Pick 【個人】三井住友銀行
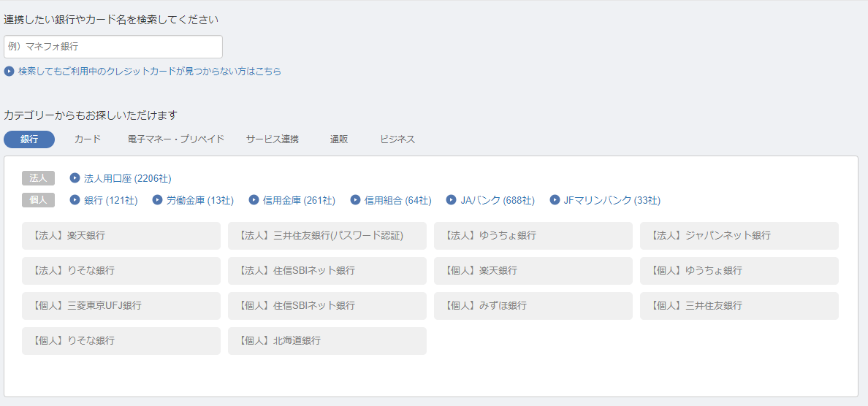868x406 pixels. (x=739, y=306)
